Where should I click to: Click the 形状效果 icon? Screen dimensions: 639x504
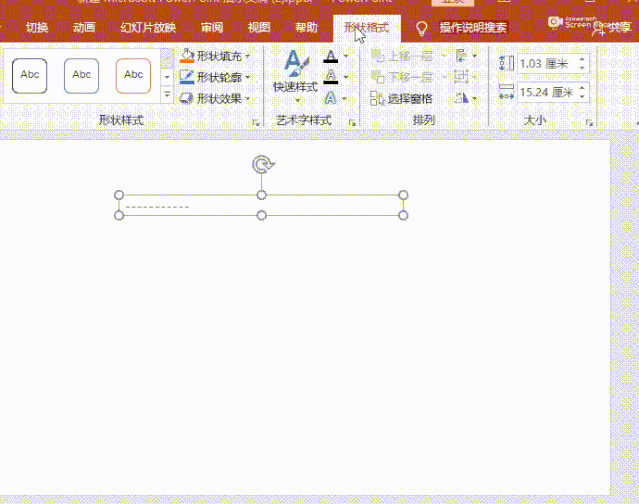(x=187, y=98)
